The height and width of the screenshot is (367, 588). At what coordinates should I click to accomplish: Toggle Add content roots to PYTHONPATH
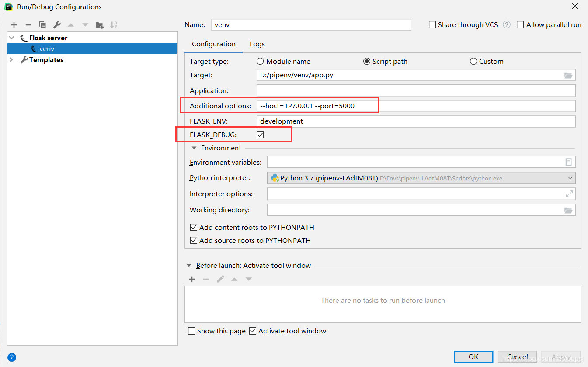pyautogui.click(x=194, y=227)
